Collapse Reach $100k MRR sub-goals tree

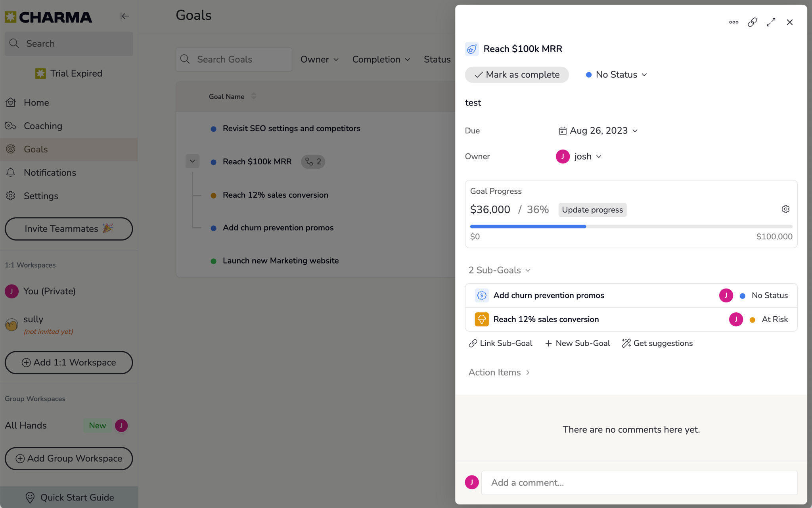[x=192, y=162]
